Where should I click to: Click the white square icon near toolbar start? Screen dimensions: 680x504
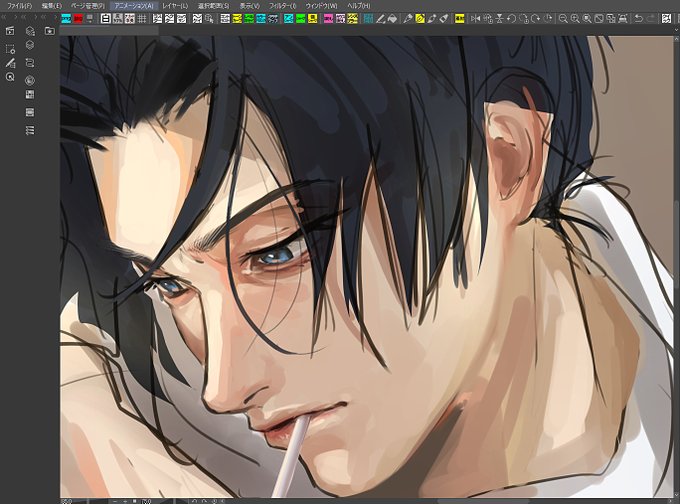105,19
